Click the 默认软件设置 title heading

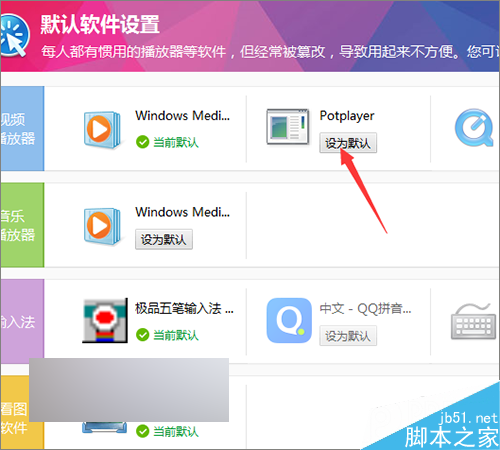point(100,24)
